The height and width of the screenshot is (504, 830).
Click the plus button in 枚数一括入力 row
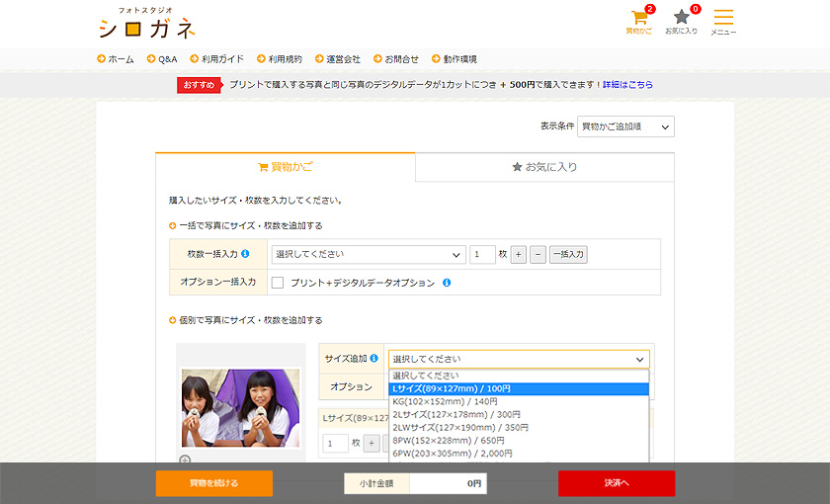pos(518,255)
